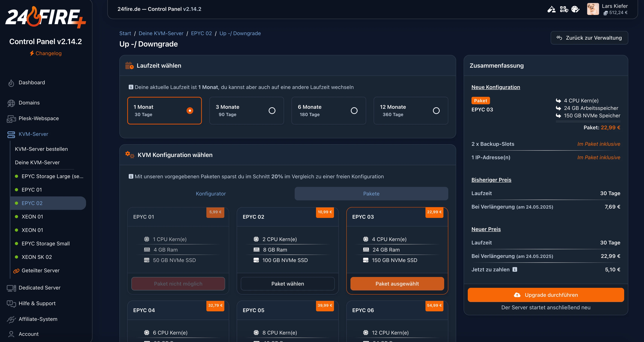The height and width of the screenshot is (342, 644).
Task: Open Hilfe & Support menu
Action: coord(37,303)
